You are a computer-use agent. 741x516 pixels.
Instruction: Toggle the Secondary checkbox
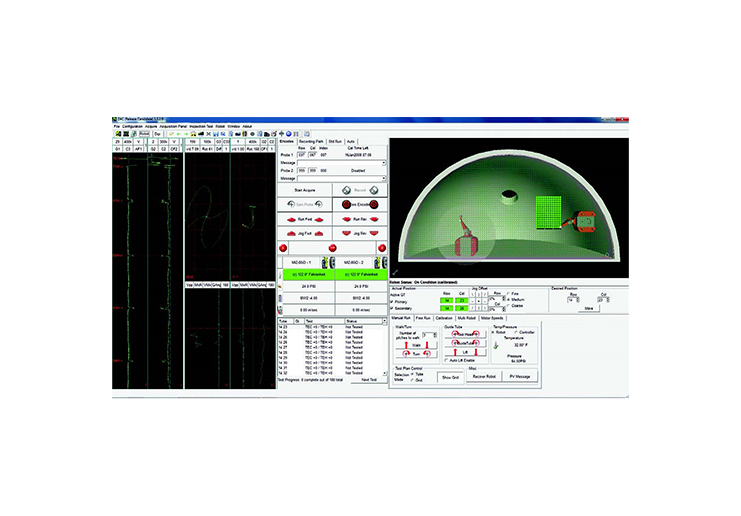[392, 308]
